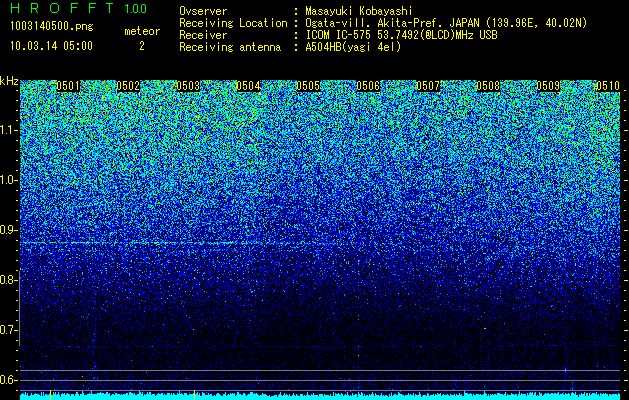
Task: Click the 0510 time marker
Action: tap(608, 86)
